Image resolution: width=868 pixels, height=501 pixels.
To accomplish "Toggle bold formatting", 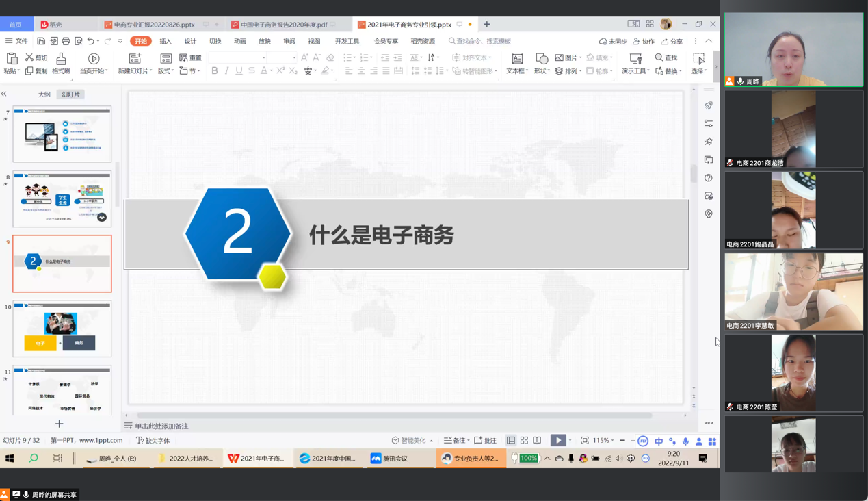I will 214,70.
